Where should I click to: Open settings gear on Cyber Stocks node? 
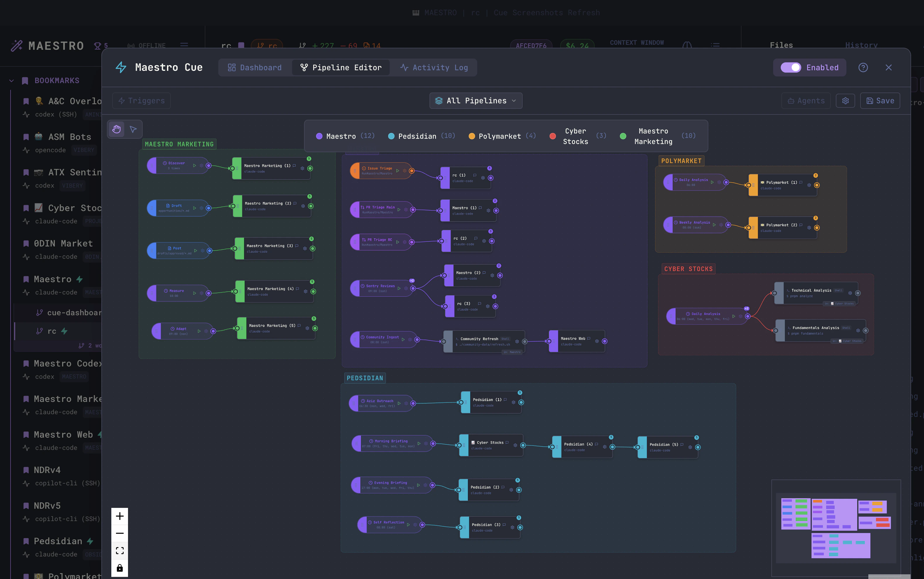click(x=515, y=445)
